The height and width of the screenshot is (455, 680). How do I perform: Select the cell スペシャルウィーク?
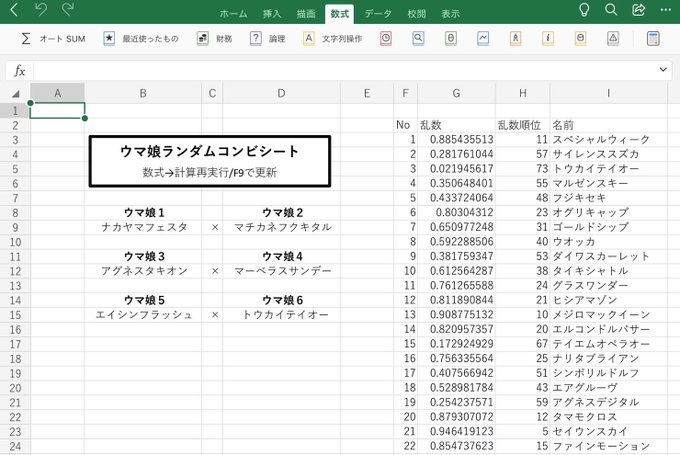[x=608, y=139]
